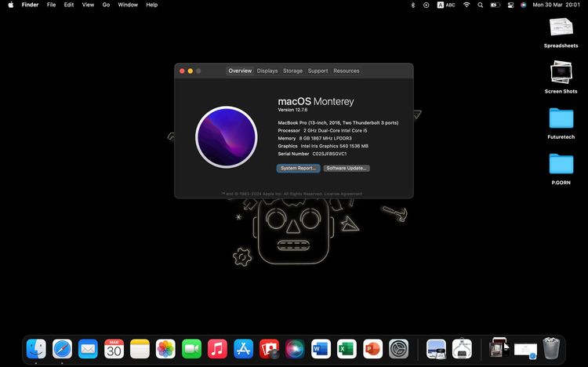Open the Help menu

pyautogui.click(x=152, y=5)
